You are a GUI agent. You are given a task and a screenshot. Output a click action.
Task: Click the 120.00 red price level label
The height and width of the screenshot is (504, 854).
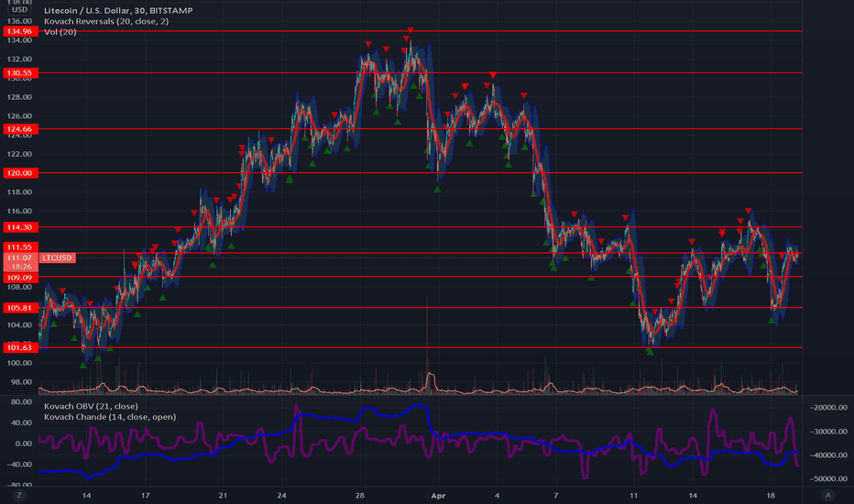[20, 172]
